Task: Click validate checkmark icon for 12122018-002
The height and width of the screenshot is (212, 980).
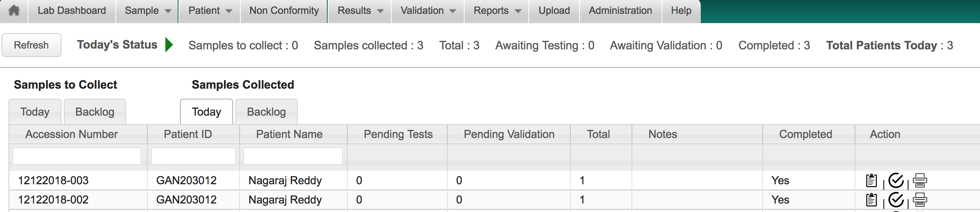Action: pos(896,199)
